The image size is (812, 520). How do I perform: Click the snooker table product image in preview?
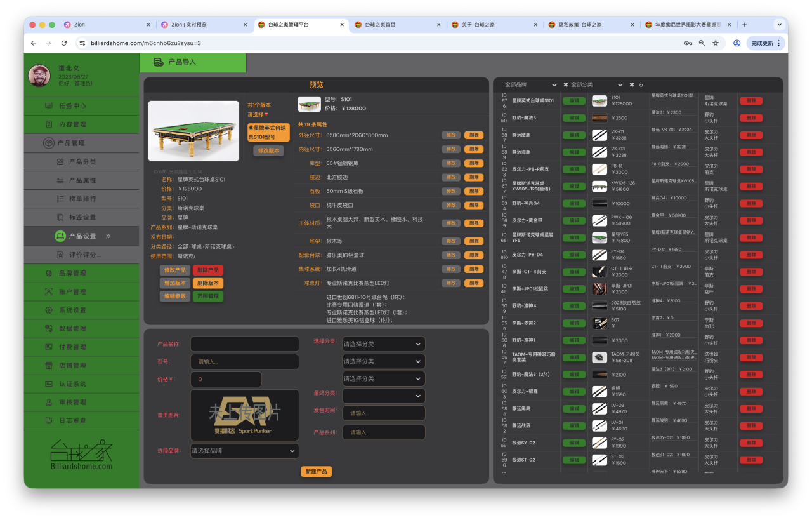pos(193,131)
